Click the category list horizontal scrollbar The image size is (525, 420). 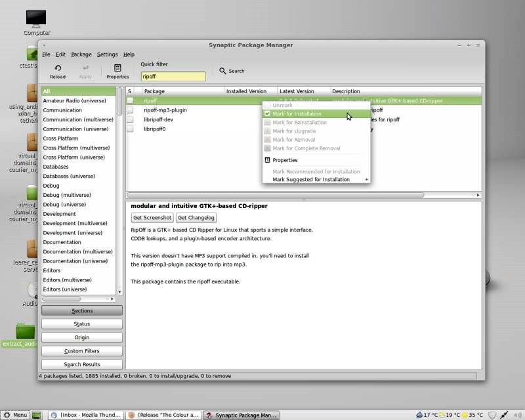[x=61, y=299]
